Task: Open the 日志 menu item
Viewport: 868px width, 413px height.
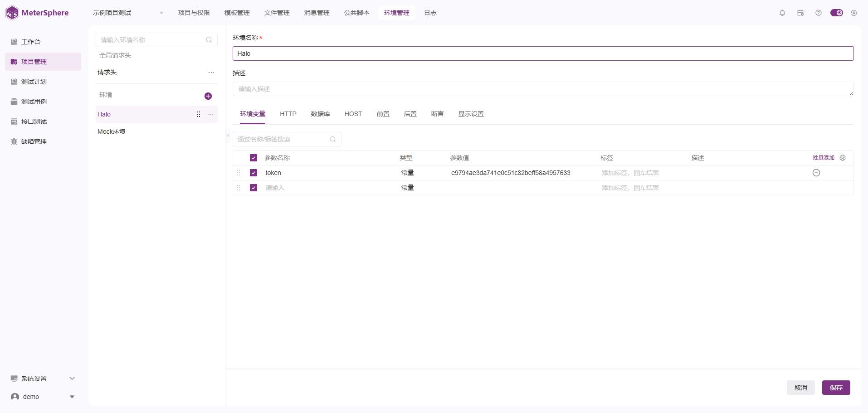Action: tap(430, 13)
